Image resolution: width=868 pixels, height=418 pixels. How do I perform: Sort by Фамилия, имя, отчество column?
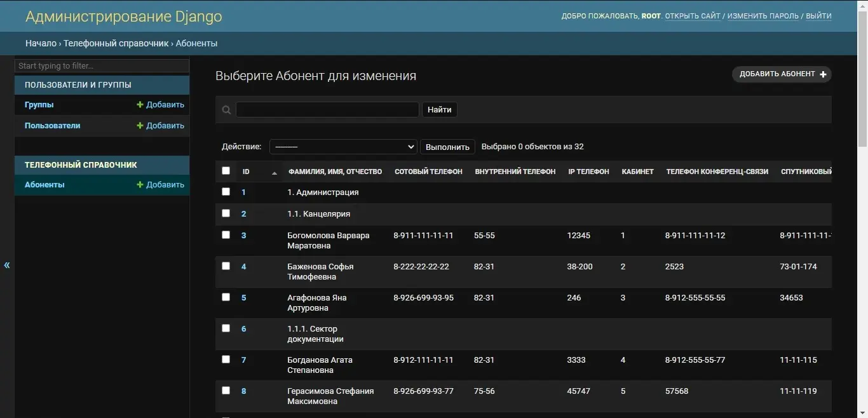pos(335,172)
